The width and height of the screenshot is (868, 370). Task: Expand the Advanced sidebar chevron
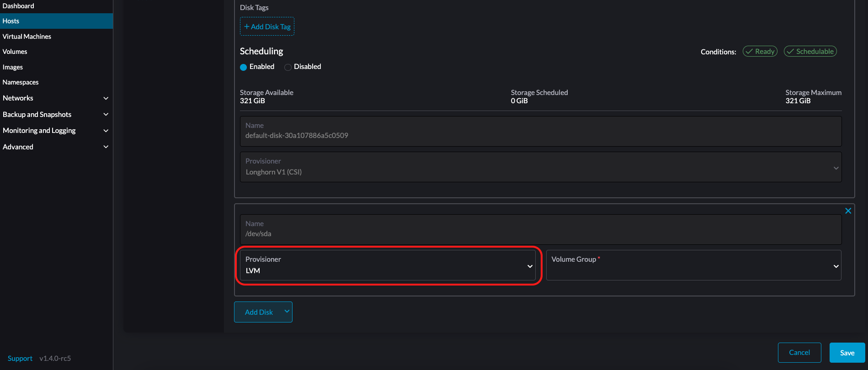106,147
